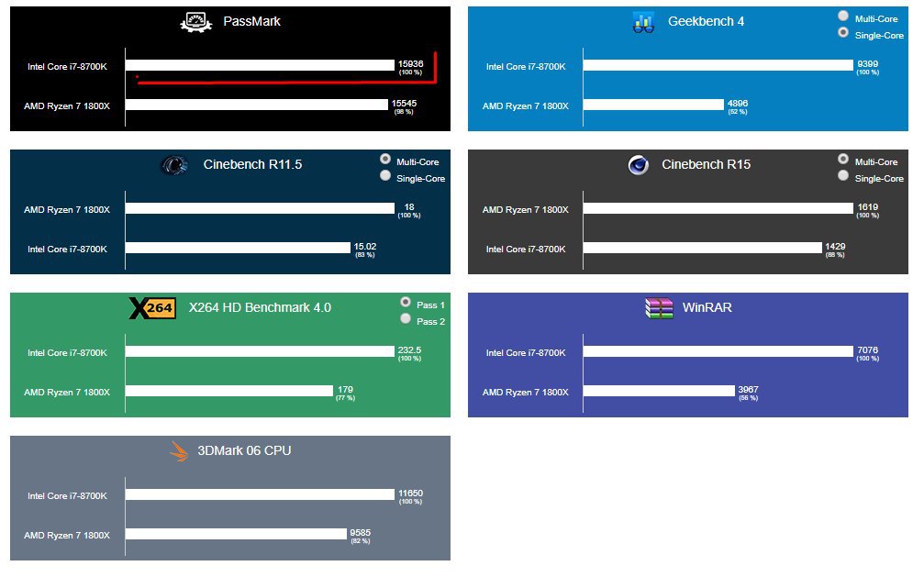Select Multi-Core in Cinebench R15
Screen dimensions: 924x588
coord(843,159)
